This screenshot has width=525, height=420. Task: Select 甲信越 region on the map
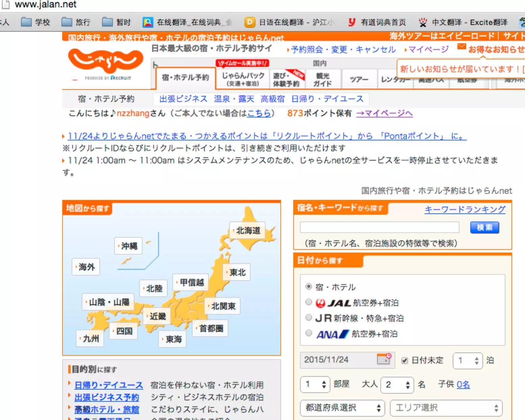pyautogui.click(x=190, y=282)
